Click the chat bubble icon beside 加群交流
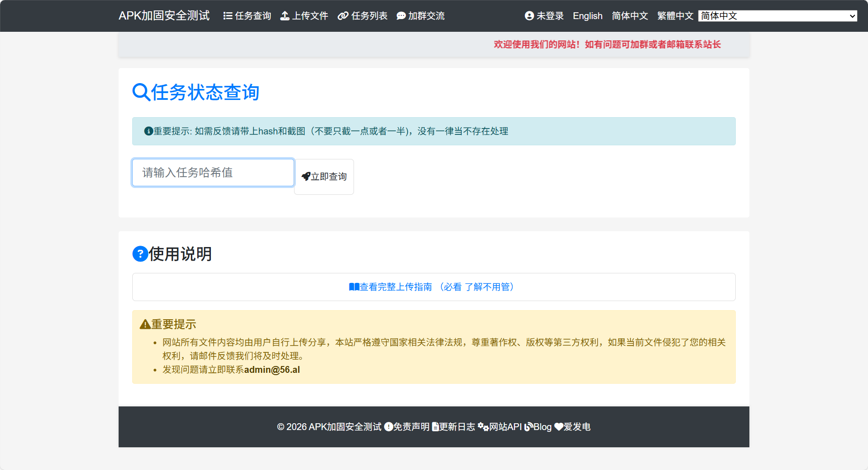 pos(401,16)
